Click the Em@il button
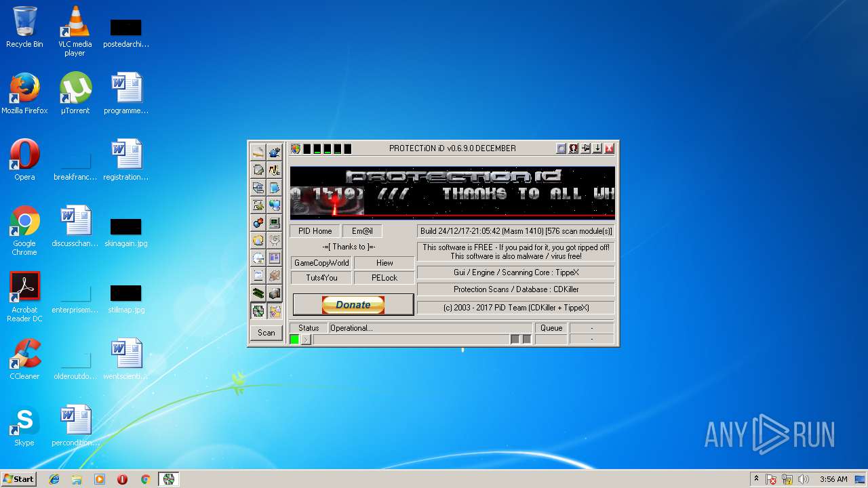The width and height of the screenshot is (868, 488). 362,231
